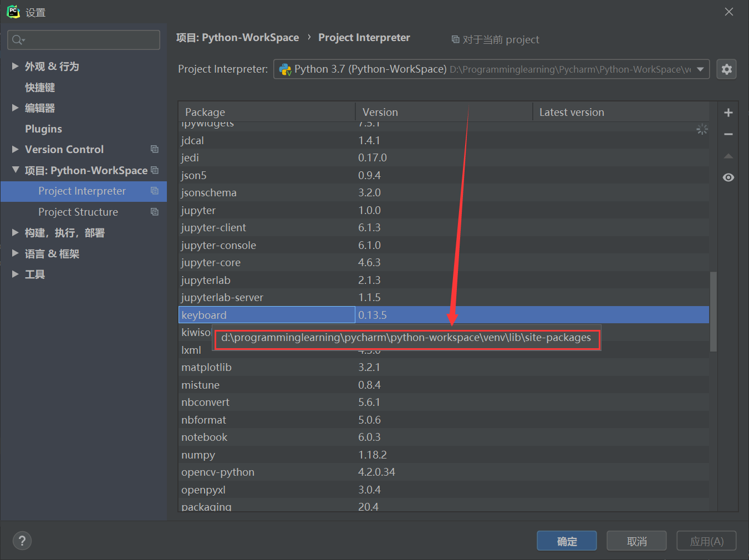
Task: Select the jupyterlab-server package row
Action: pyautogui.click(x=444, y=297)
